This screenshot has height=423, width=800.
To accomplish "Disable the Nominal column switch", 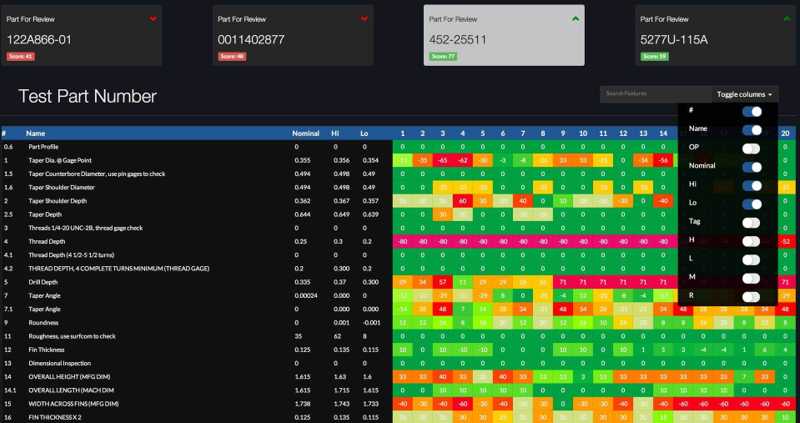I will tap(752, 167).
